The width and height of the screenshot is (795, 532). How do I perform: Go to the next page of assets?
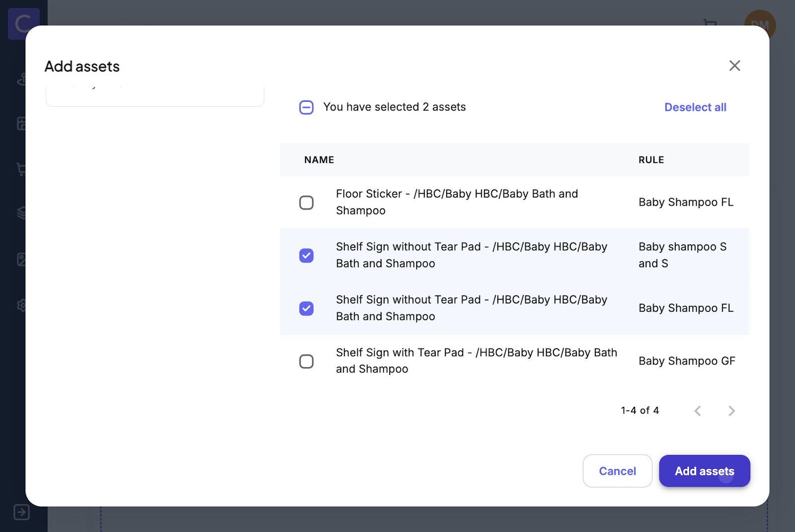pyautogui.click(x=731, y=411)
